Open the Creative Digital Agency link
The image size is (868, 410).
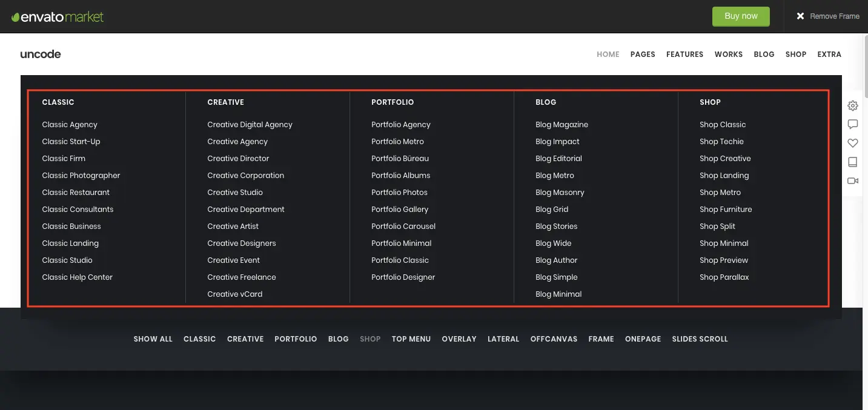tap(250, 125)
